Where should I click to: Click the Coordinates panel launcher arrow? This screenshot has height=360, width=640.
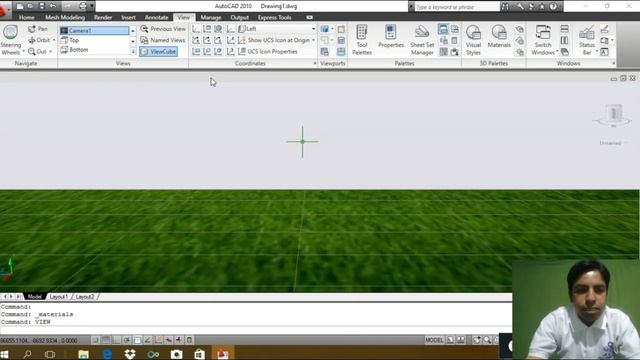(x=315, y=64)
